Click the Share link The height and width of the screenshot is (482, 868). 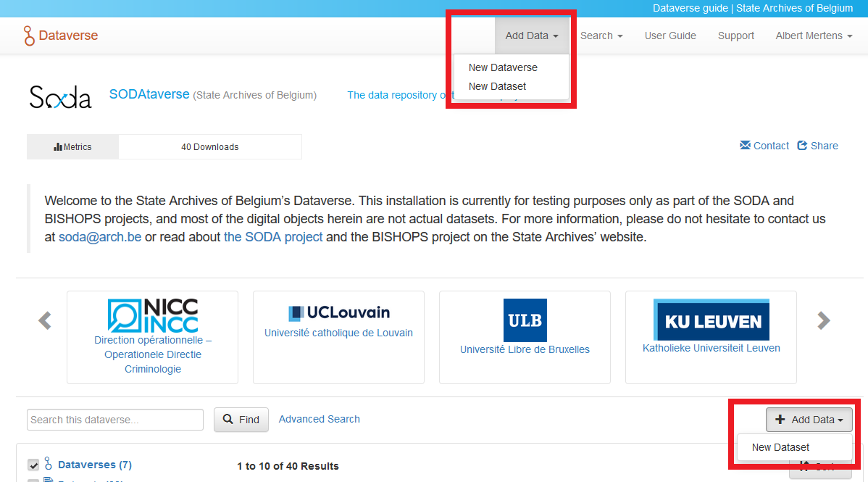pyautogui.click(x=817, y=146)
